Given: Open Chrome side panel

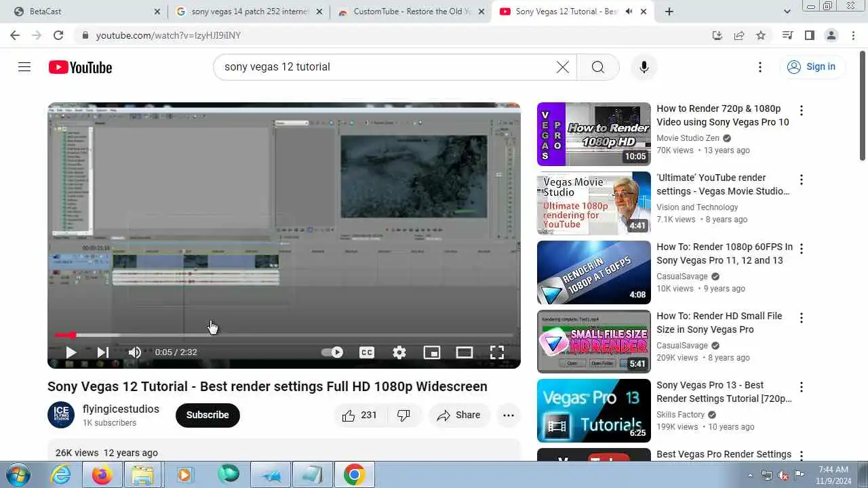Looking at the screenshot, I should [809, 35].
